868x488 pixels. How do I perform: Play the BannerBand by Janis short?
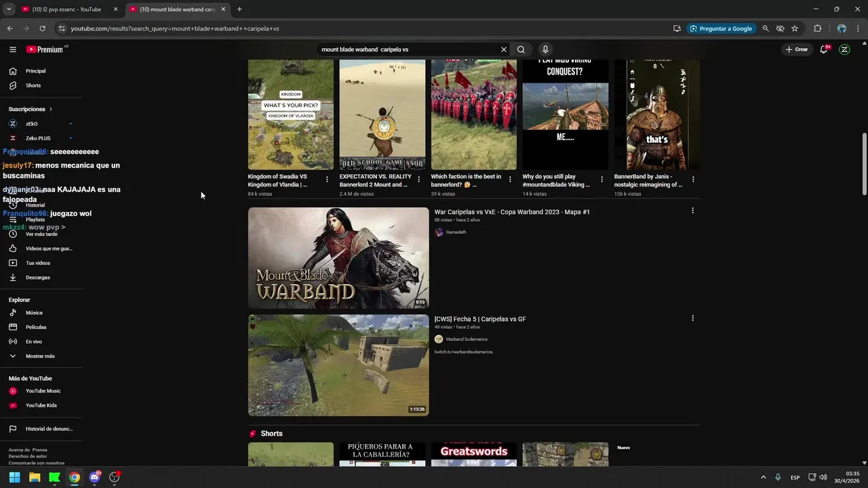pos(657,115)
